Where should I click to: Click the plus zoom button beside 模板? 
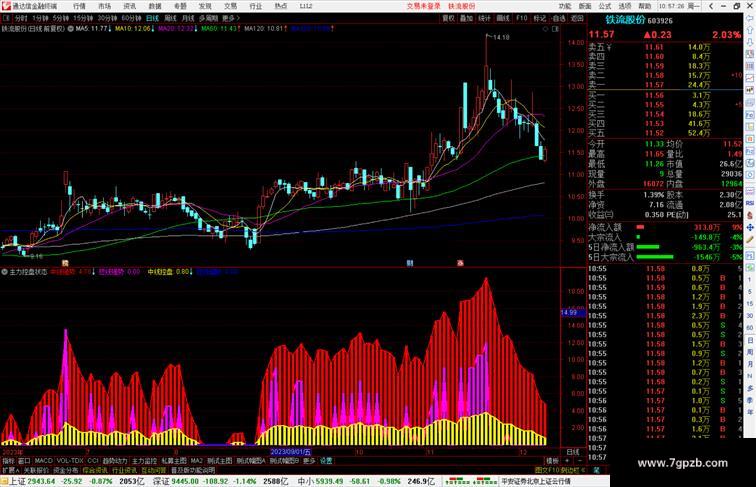tap(567, 461)
